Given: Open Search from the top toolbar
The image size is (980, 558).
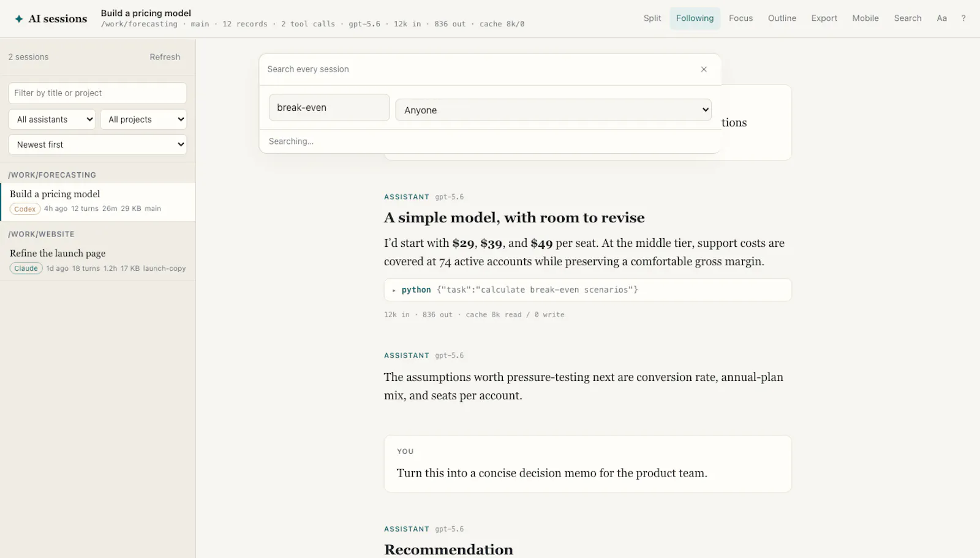Looking at the screenshot, I should (907, 18).
